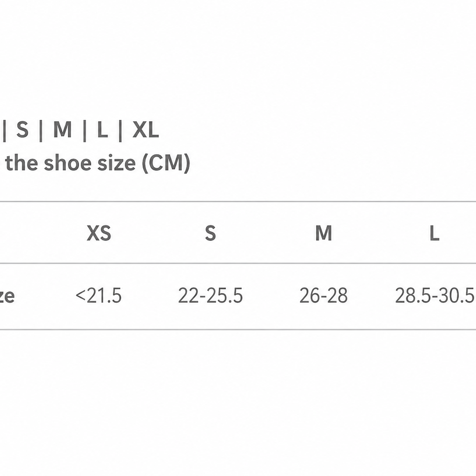476x476 pixels.
Task: Select the 22-25.5 cell under S
Action: point(211,295)
